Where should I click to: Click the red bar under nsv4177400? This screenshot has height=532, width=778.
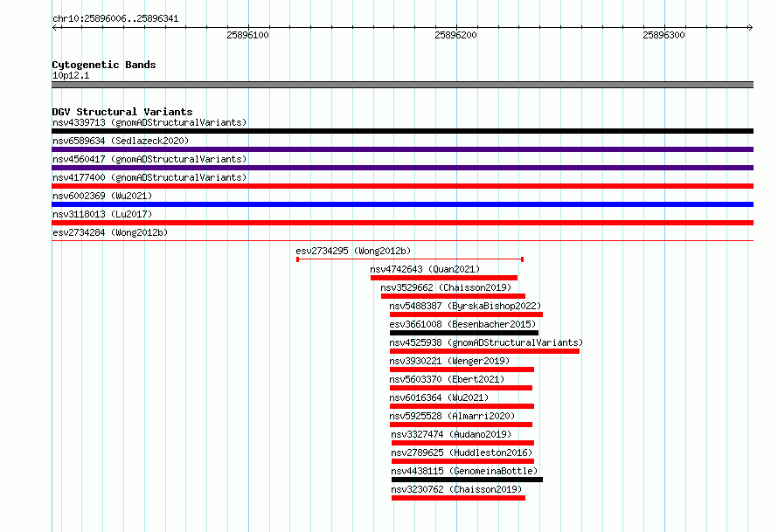(402, 186)
